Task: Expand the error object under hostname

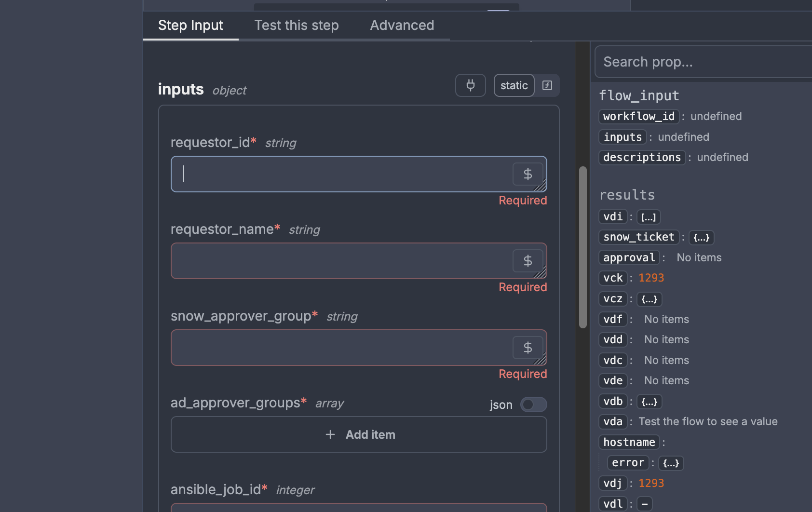Action: 671,463
